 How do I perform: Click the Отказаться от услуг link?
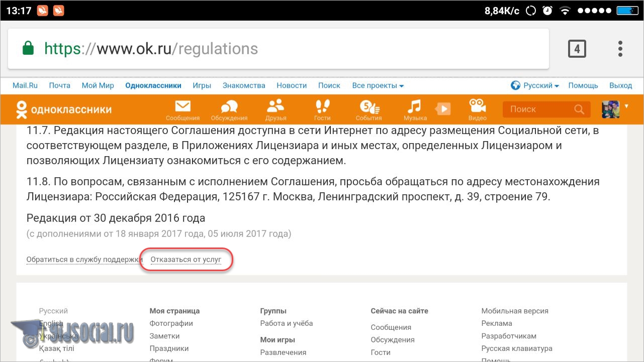[186, 260]
